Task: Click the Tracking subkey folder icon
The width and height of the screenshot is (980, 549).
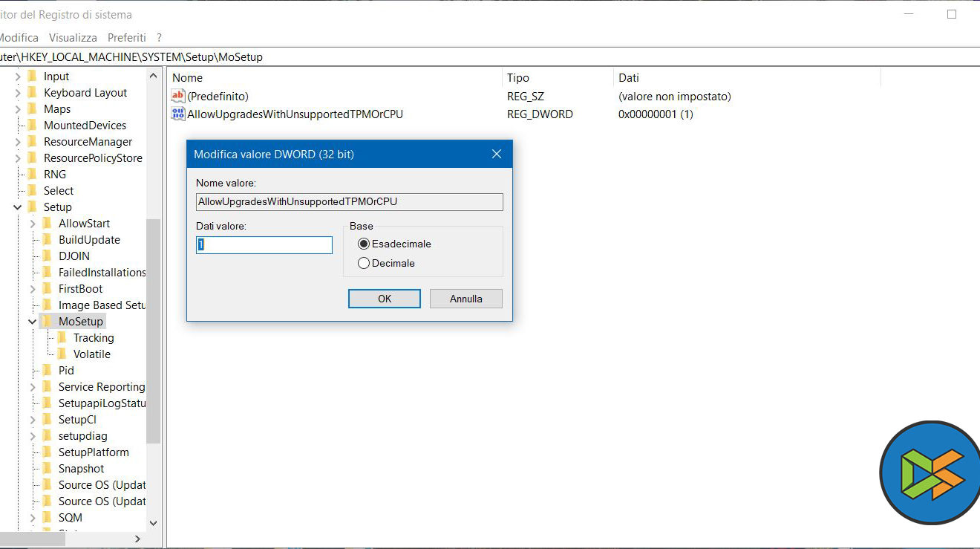Action: pos(62,337)
